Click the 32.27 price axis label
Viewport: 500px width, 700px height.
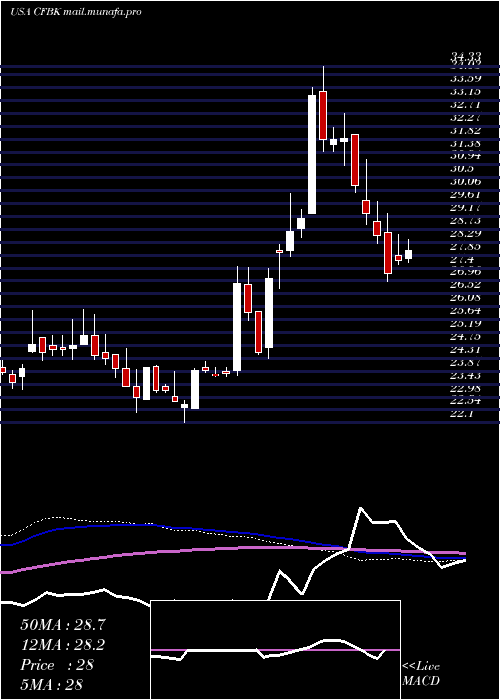(466, 118)
